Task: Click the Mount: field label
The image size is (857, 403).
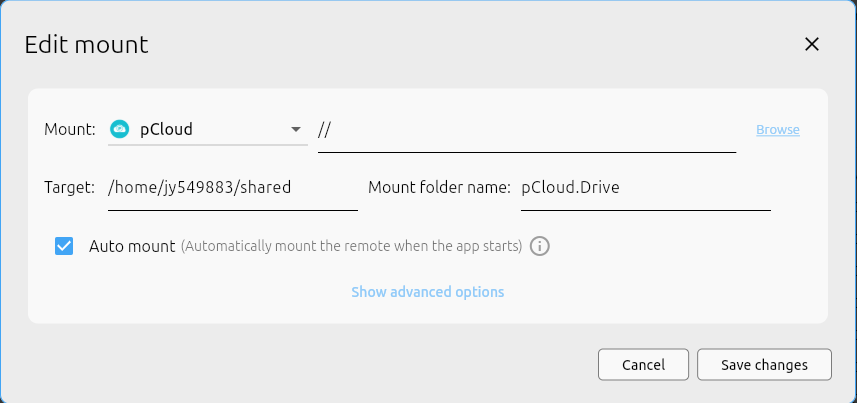Action: pos(70,129)
